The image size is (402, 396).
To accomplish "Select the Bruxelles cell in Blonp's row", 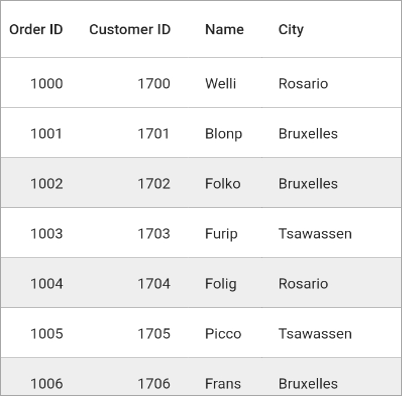I will 308,134.
